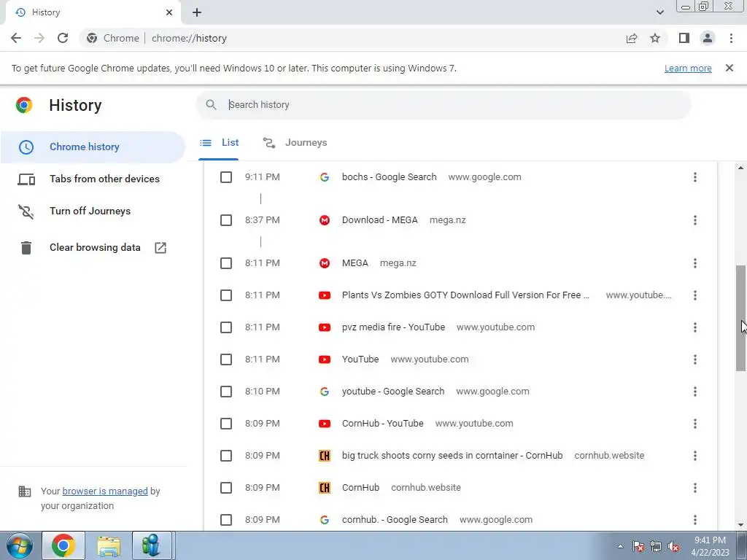
Task: Show hidden system tray icons
Action: click(x=620, y=546)
